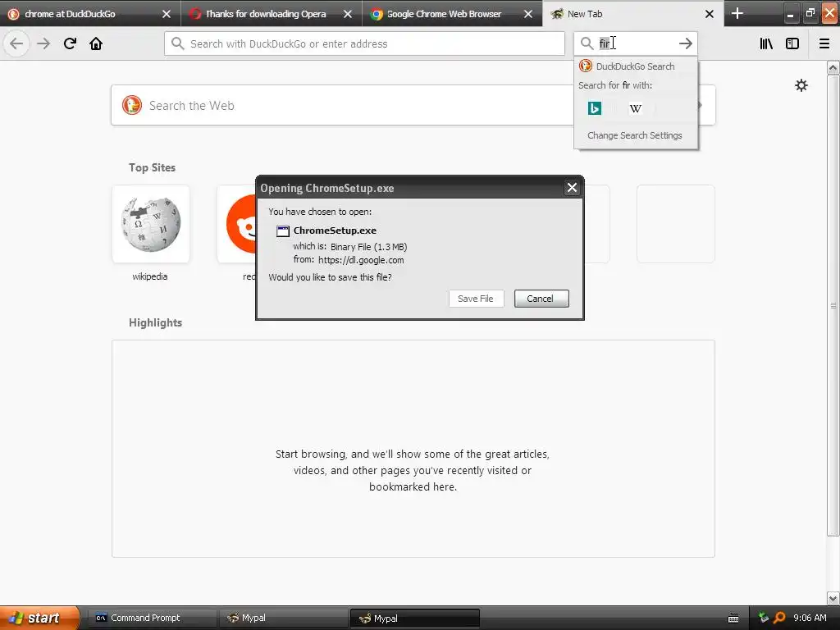Viewport: 840px width, 630px height.
Task: Click the Top Sites heading
Action: [152, 167]
